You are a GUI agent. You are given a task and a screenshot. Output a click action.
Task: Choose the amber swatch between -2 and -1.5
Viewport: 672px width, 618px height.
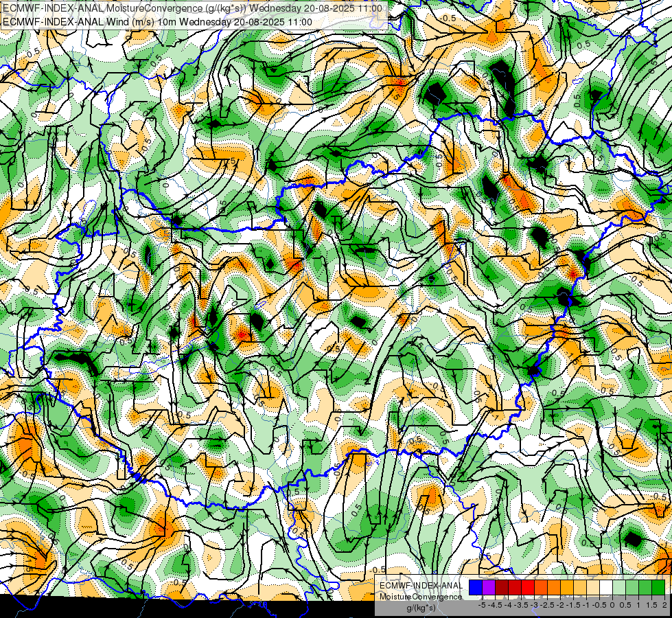(x=567, y=588)
